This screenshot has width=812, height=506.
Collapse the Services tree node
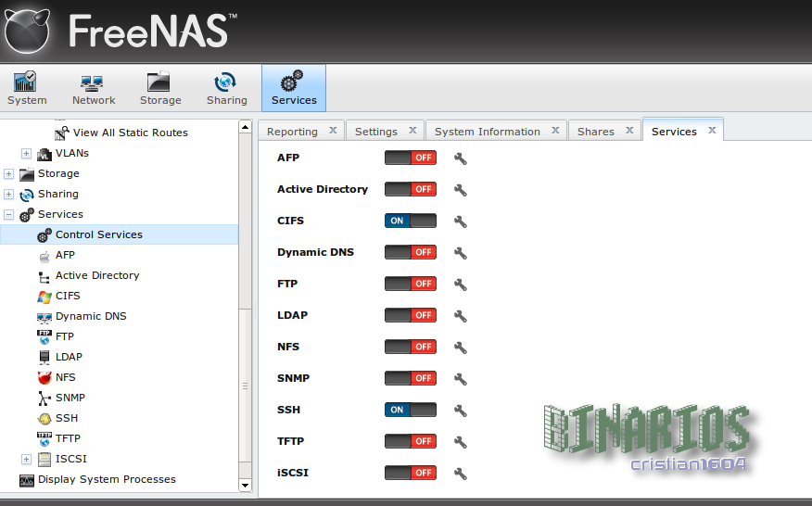(x=9, y=215)
